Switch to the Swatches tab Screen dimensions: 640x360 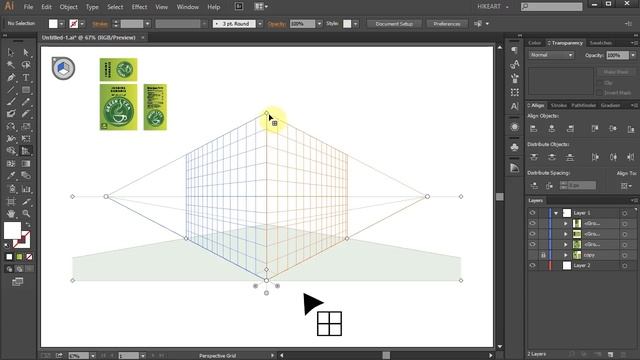[600, 43]
